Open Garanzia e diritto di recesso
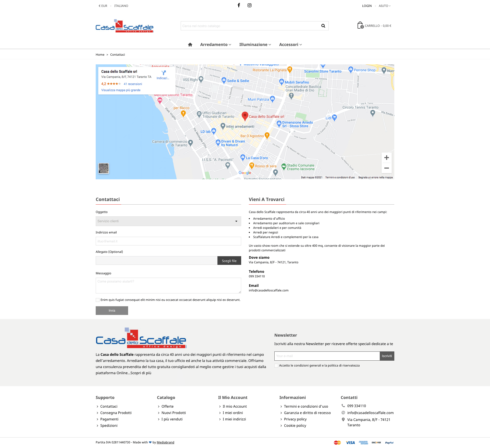The image size is (490, 448). pyautogui.click(x=307, y=413)
